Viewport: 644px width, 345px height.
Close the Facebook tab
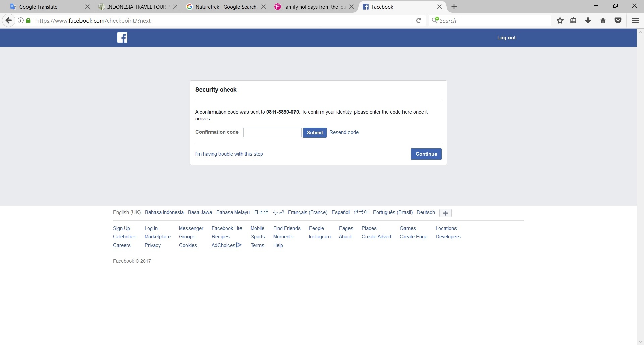[439, 7]
